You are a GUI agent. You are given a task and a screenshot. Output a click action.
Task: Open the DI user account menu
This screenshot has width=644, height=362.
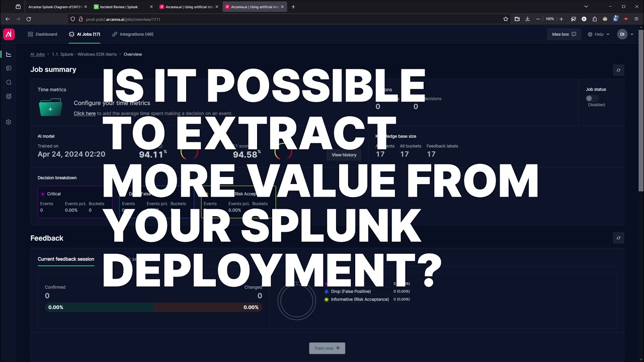pos(625,34)
